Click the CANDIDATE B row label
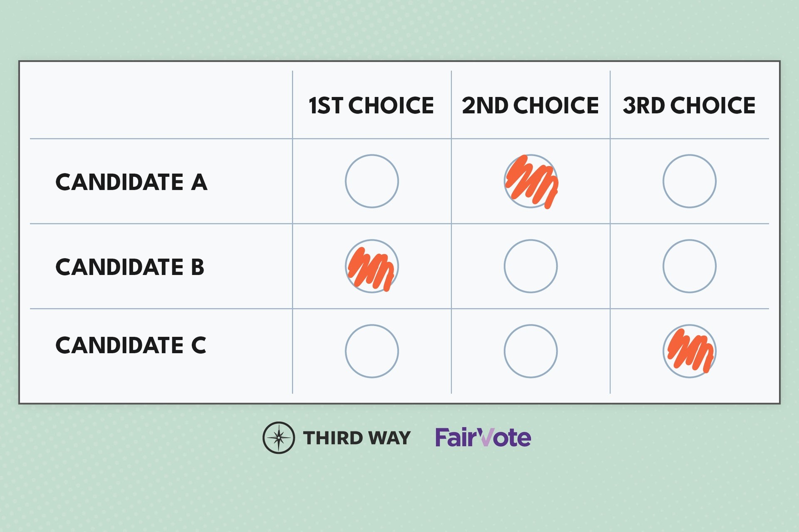 click(130, 267)
